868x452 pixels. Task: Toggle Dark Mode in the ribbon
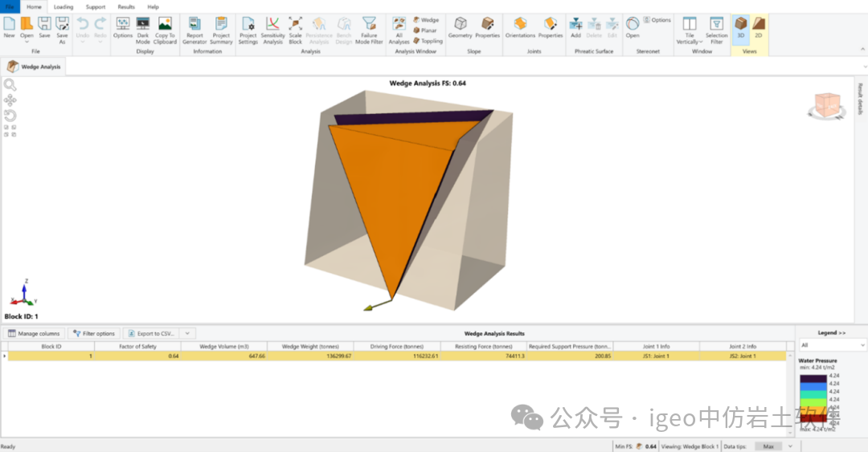pyautogui.click(x=143, y=31)
